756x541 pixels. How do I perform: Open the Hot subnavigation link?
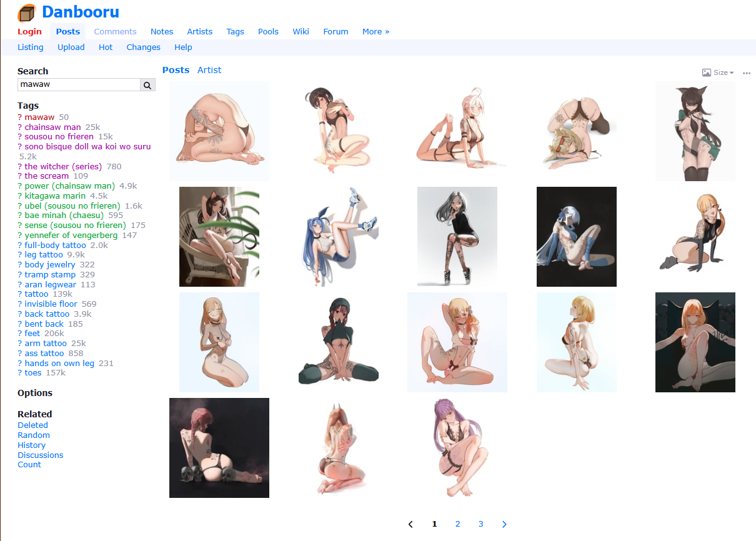click(x=106, y=47)
